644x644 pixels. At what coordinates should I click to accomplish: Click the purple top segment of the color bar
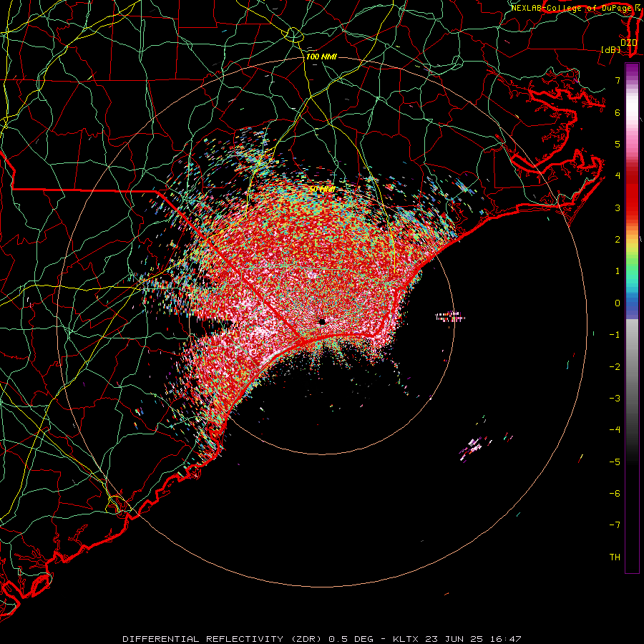[632, 70]
